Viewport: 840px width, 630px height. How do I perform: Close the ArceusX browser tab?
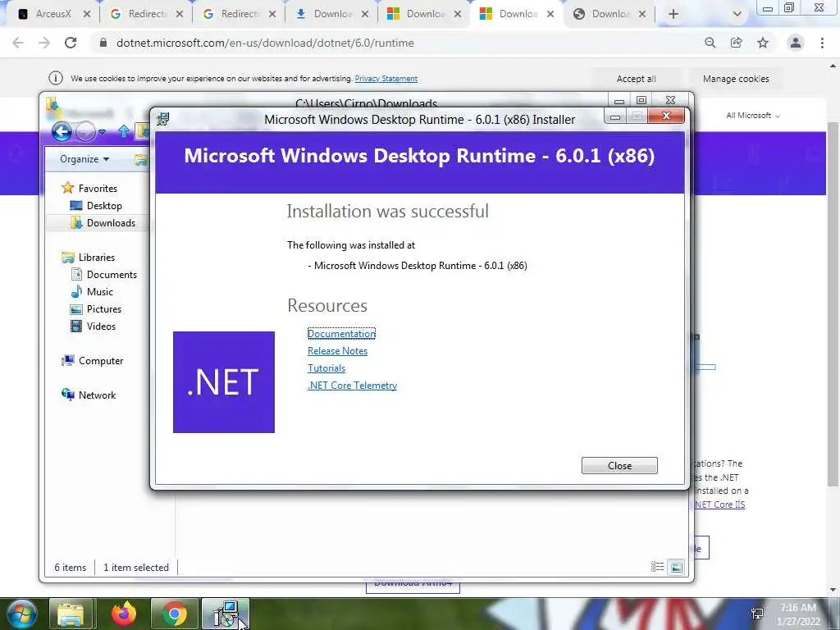[x=87, y=15]
